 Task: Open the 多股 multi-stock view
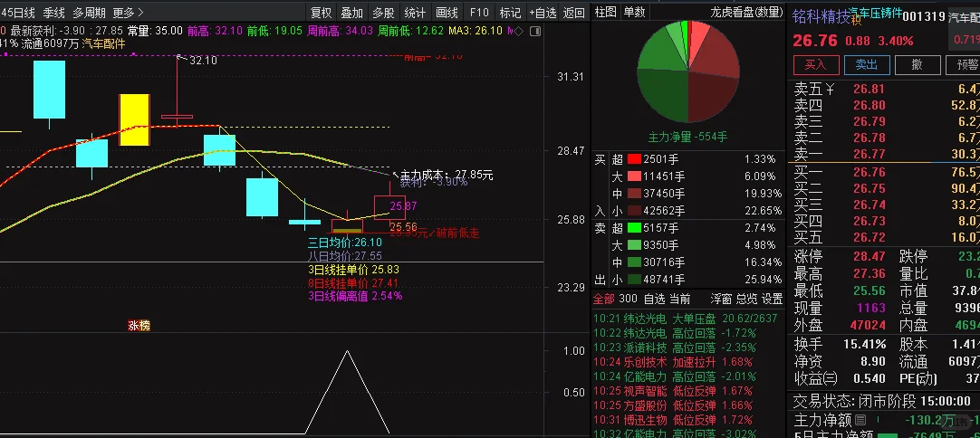tap(383, 13)
